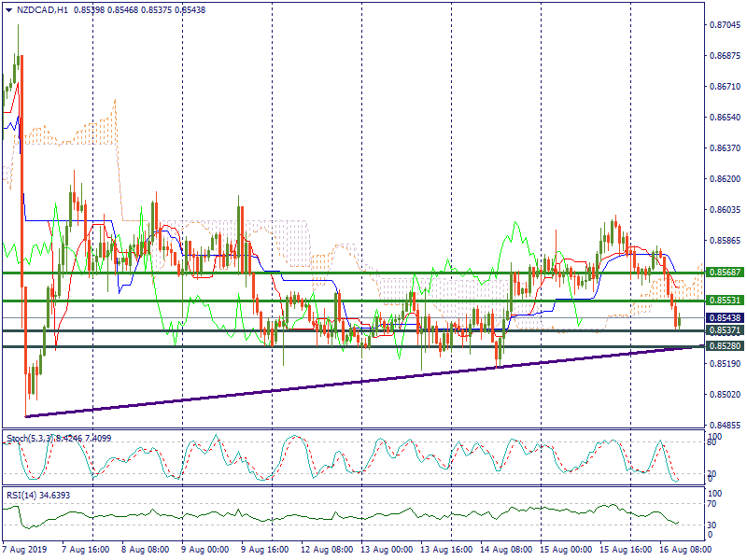Click the triangle arrow beside NZDCAD,H1
This screenshot has height=560, width=747.
(8, 9)
